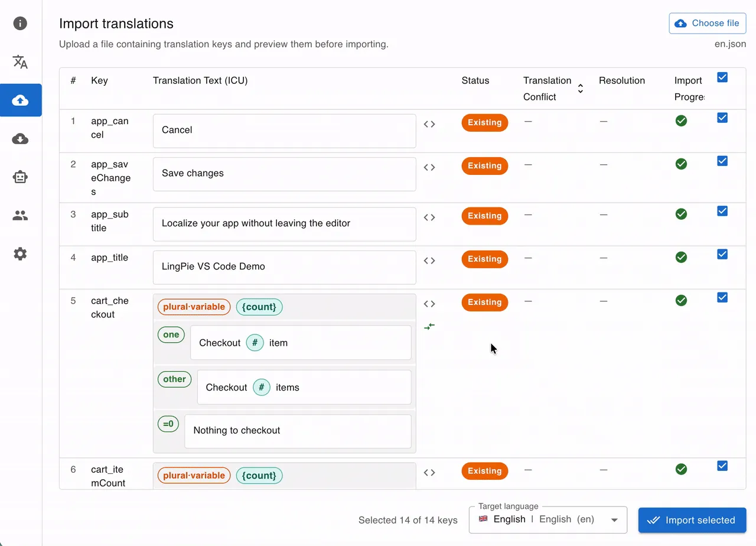756x546 pixels.
Task: Click the green progress checkmark for app_subtitle
Action: 681,214
